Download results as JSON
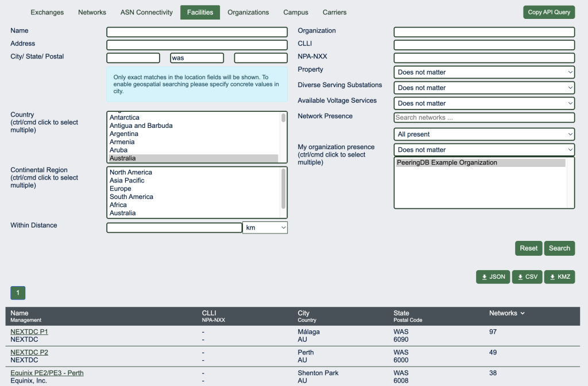Image resolution: width=588 pixels, height=386 pixels. point(493,276)
